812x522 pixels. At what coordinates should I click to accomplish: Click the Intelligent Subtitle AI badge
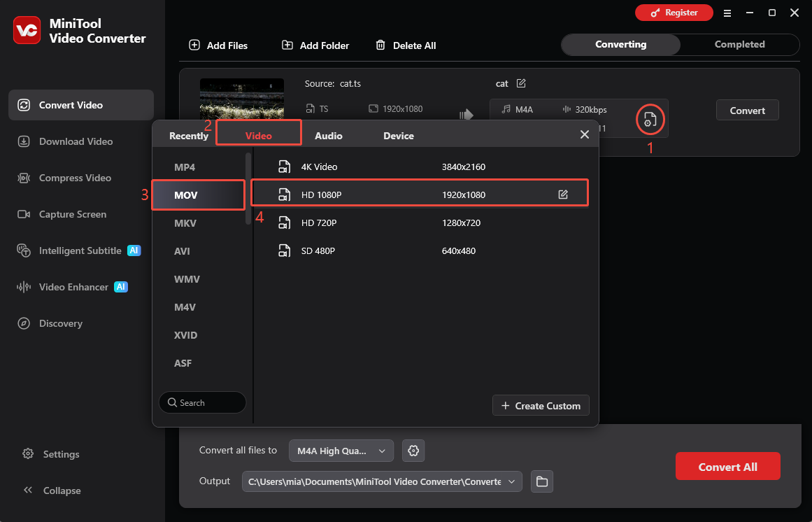[134, 251]
